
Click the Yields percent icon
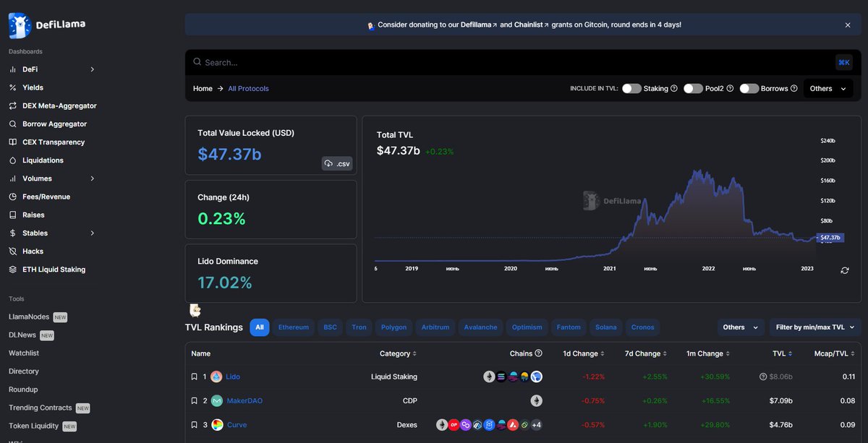coord(13,87)
